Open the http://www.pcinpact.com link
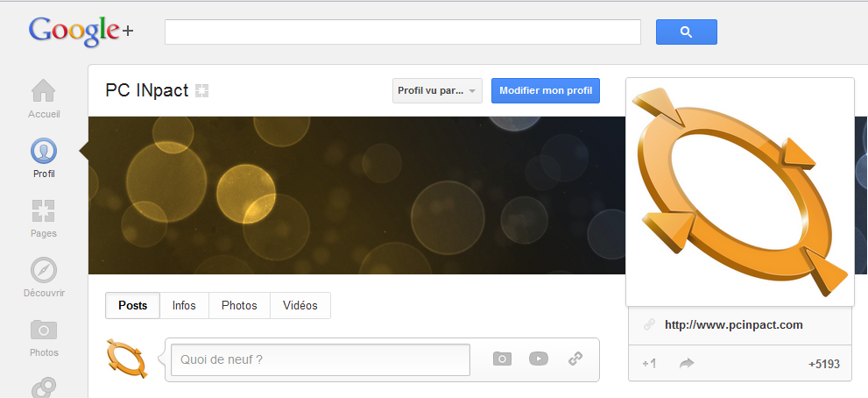Viewport: 868px width, 398px height. coord(733,324)
